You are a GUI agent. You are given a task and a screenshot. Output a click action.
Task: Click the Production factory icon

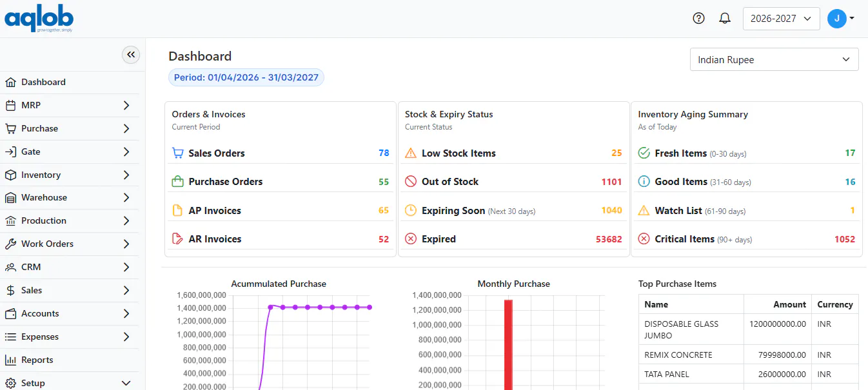pyautogui.click(x=10, y=220)
